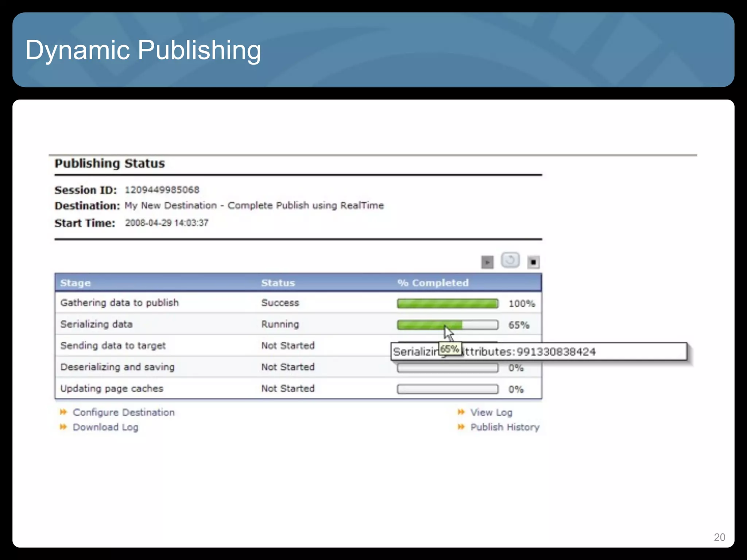This screenshot has height=560, width=747.
Task: Select the 'Sending data to target' stage
Action: click(113, 346)
